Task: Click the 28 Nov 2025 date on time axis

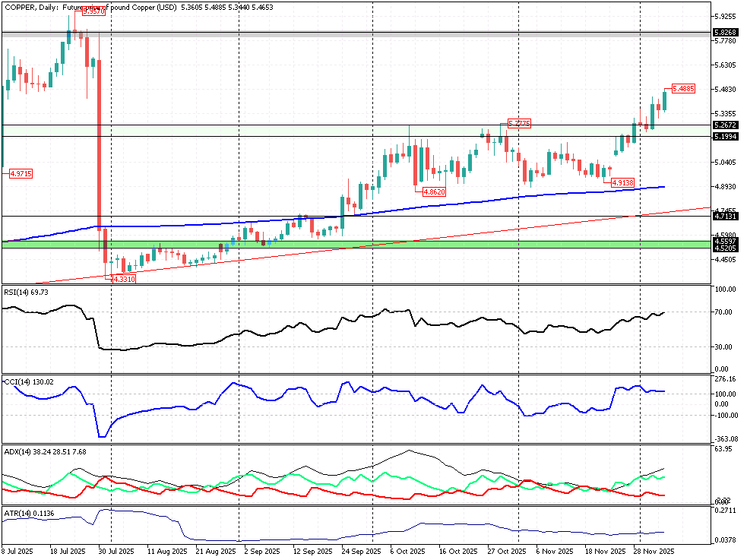Action: (654, 551)
